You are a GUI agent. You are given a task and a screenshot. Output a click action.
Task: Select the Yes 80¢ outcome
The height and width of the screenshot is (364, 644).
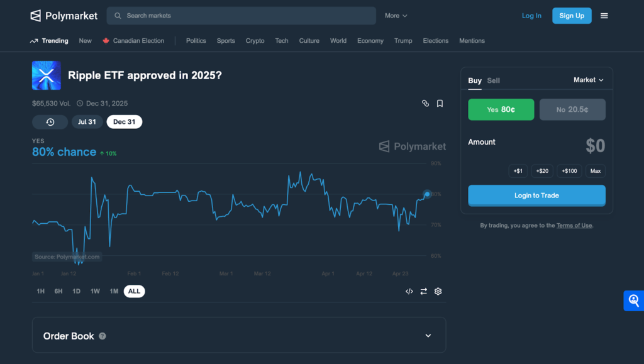point(501,109)
